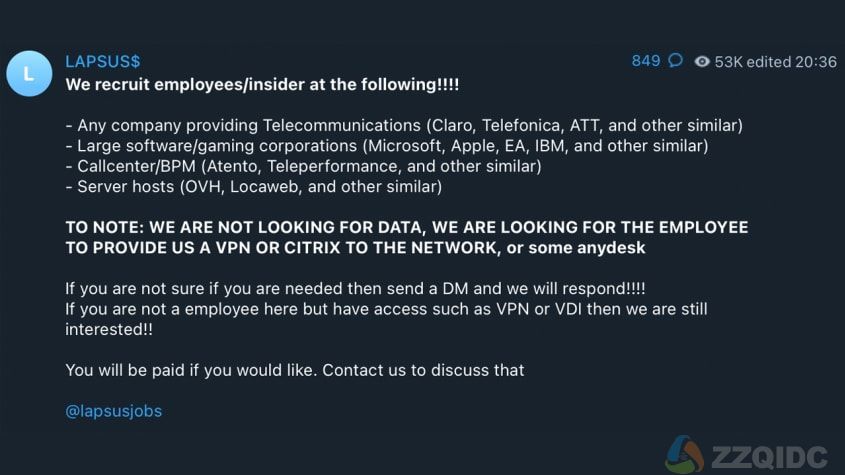Click the speech bubble comments icon
This screenshot has width=845, height=475.
click(x=675, y=60)
